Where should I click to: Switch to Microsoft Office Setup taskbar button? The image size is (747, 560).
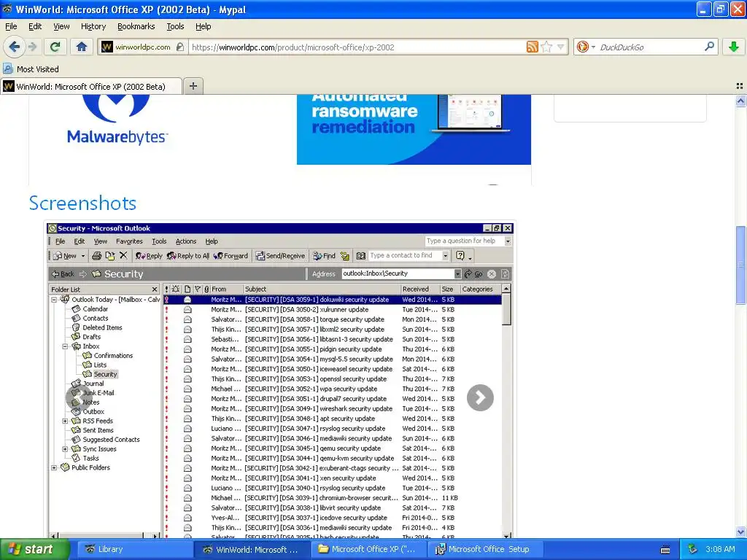coord(485,549)
